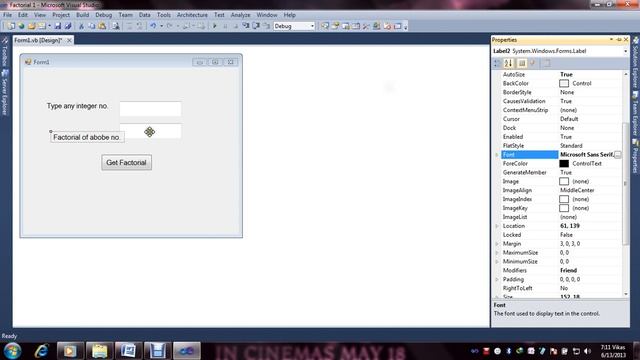Auto-hide the Properties panel with pin icon
Viewport: 640px width, 360px height.
tap(619, 40)
